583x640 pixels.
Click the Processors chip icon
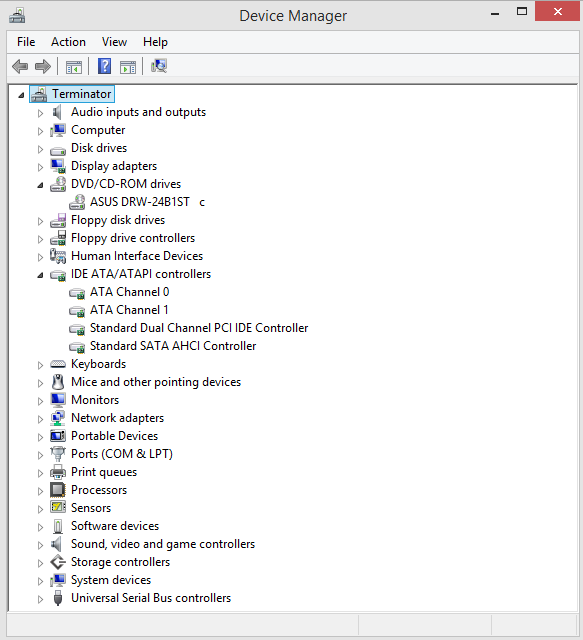point(58,490)
